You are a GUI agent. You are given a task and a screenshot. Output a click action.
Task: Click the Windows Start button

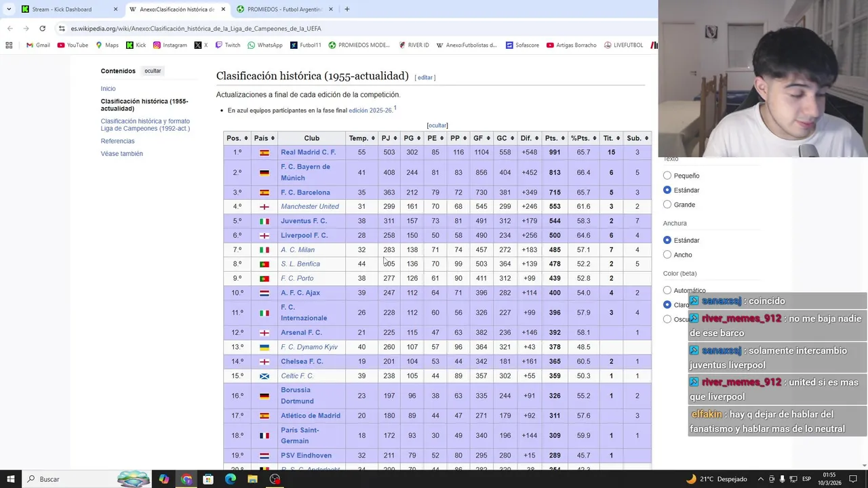tap(10, 479)
